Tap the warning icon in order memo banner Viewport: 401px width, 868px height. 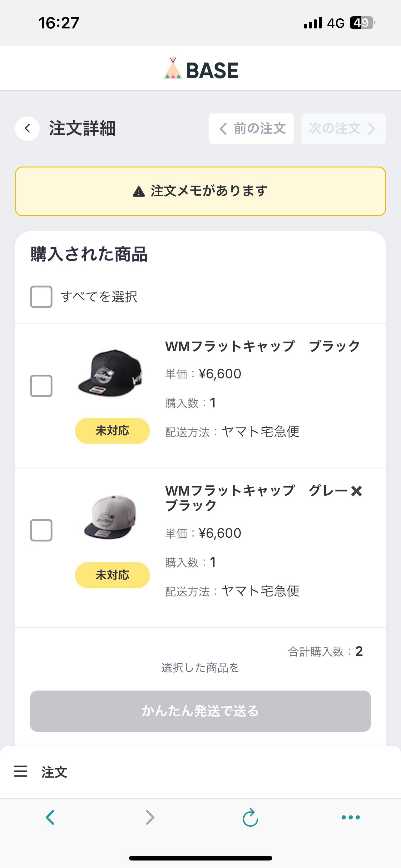click(139, 192)
